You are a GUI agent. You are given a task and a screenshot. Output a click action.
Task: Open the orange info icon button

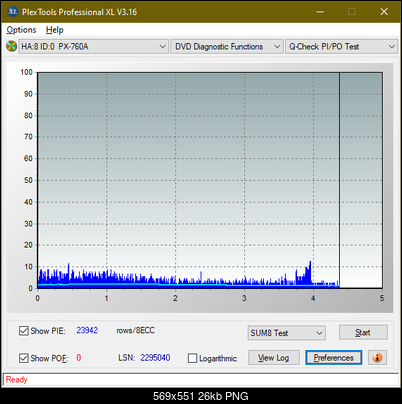click(x=377, y=358)
